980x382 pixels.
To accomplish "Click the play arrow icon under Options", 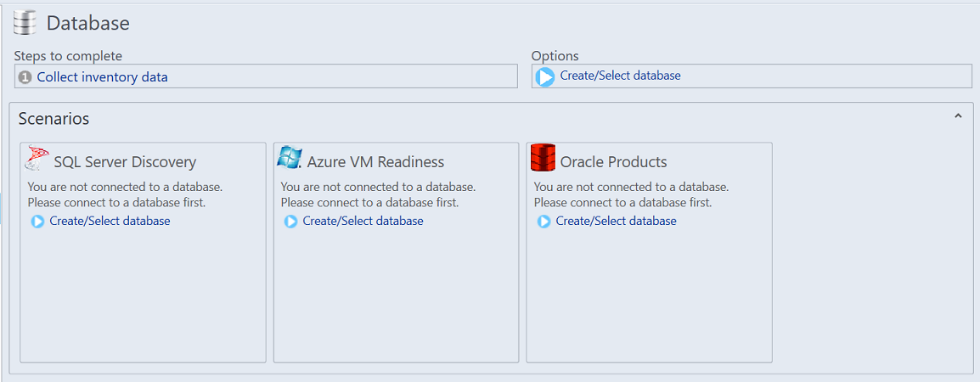I will [x=545, y=76].
